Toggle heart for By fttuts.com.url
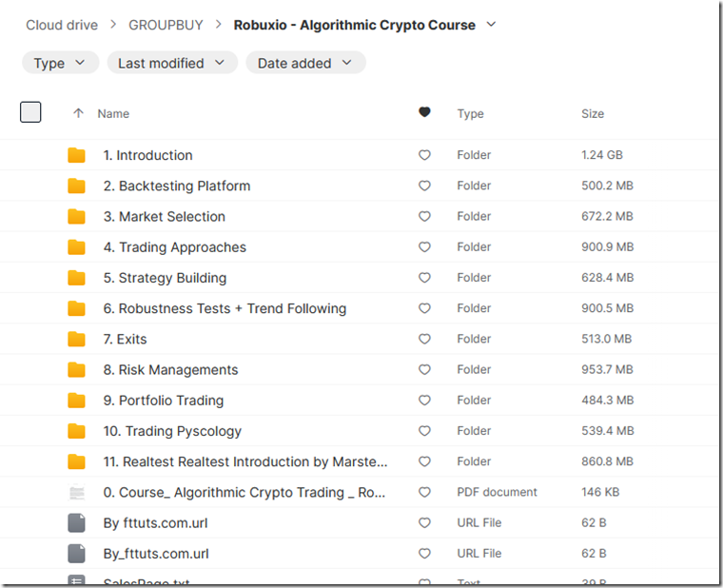 (x=424, y=522)
